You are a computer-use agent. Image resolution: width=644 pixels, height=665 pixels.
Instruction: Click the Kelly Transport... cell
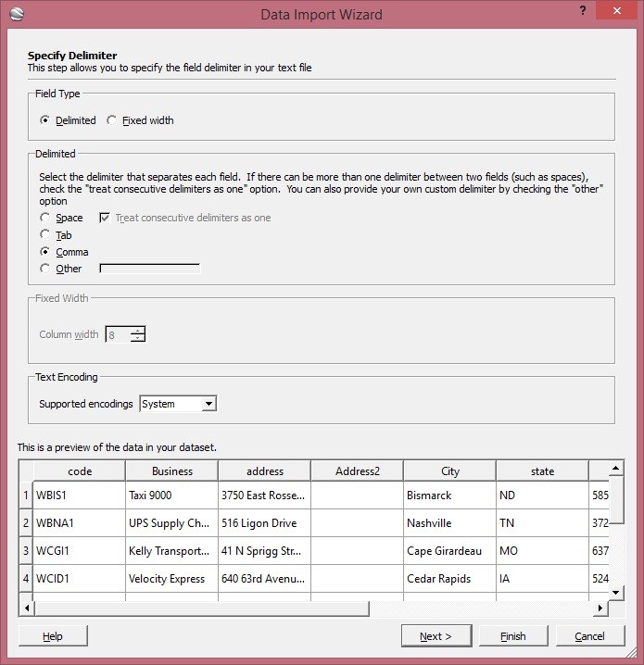[x=171, y=550]
